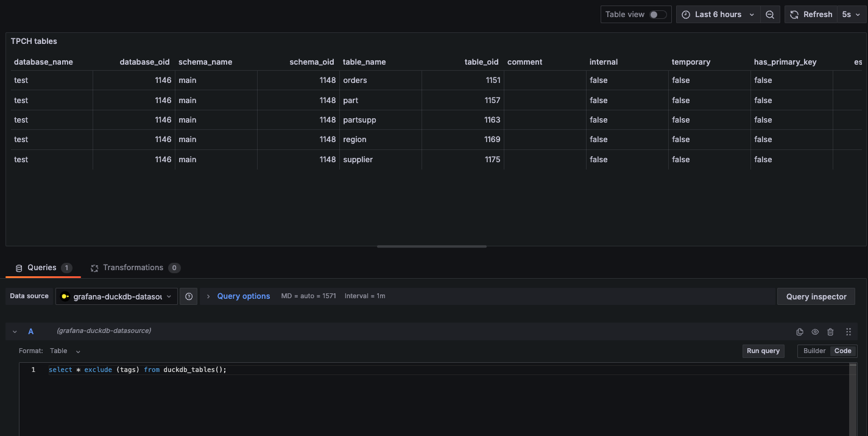Viewport: 868px width, 436px height.
Task: Click table_oid value 1169
Action: point(493,140)
